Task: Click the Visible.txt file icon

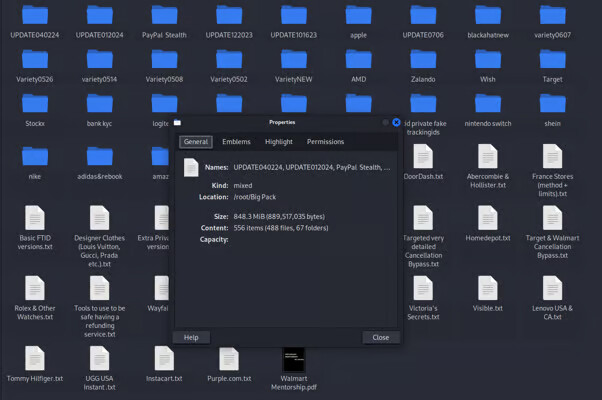Action: click(x=488, y=289)
